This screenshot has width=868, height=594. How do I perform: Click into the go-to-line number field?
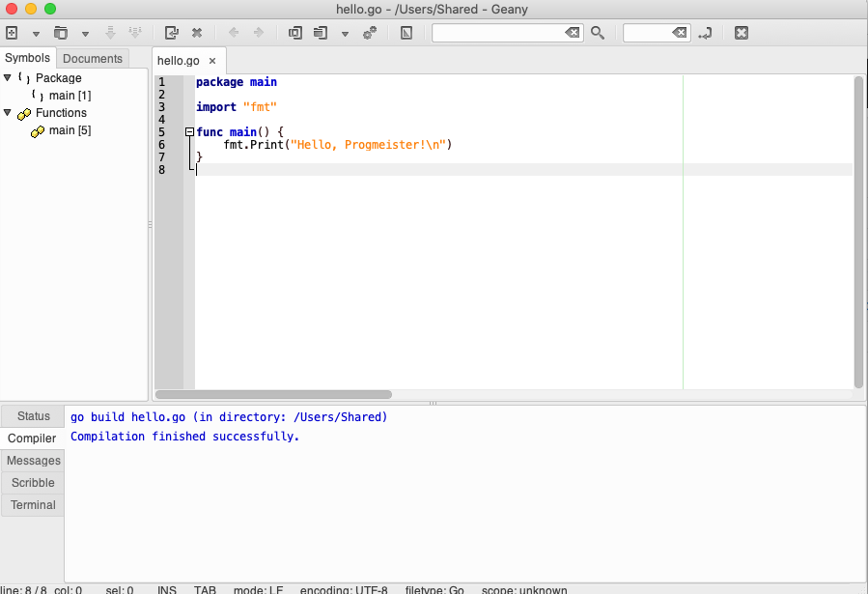pos(648,33)
